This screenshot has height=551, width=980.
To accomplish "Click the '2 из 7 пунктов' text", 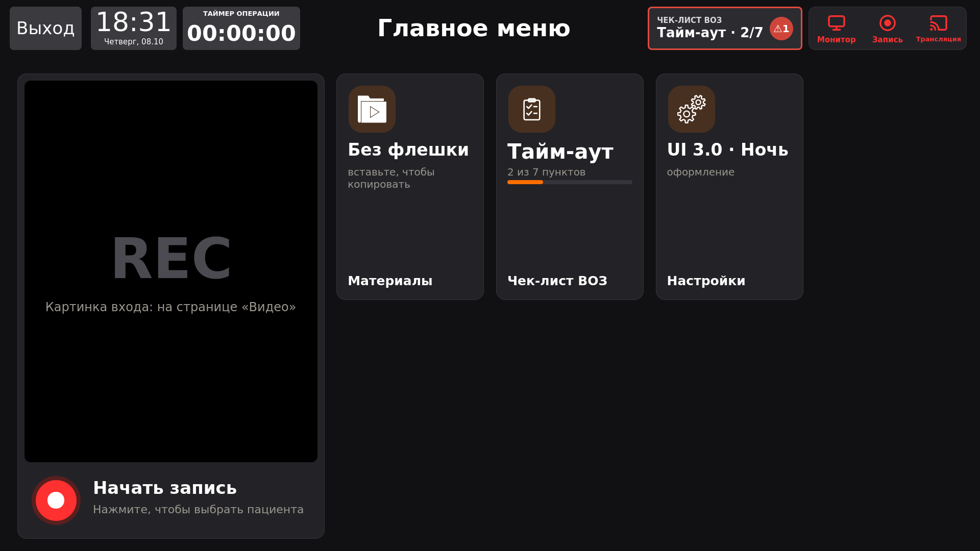I will [x=546, y=172].
